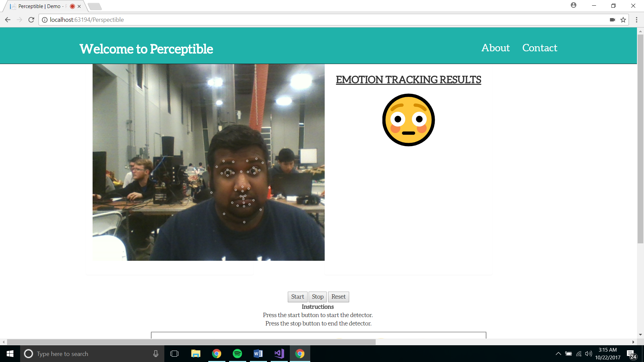Open File Explorer from taskbar

point(196,354)
